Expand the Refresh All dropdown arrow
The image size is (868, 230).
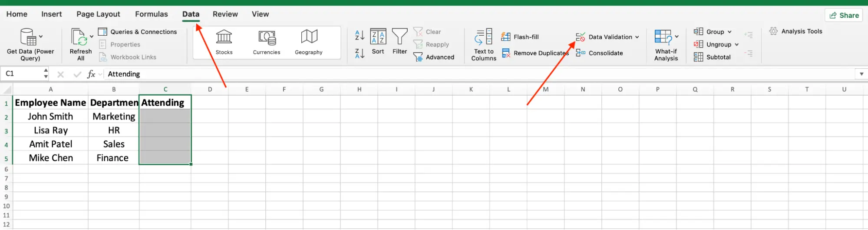92,37
